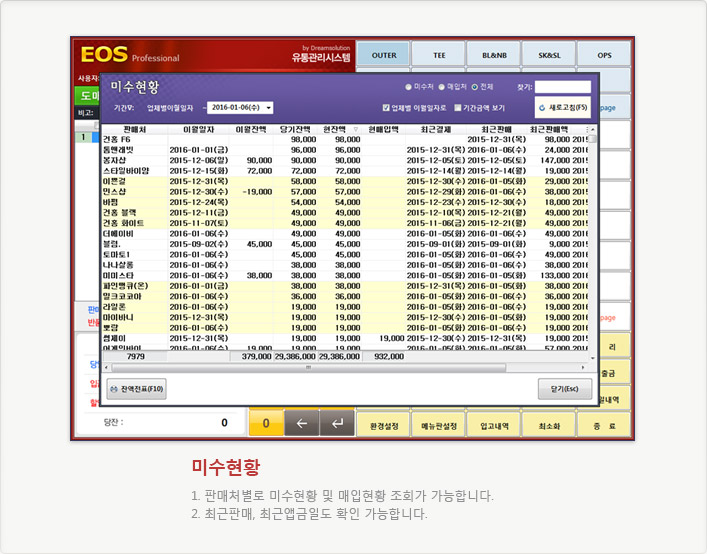707x554 pixels.
Task: Sort by 이월잔액 column header
Action: (251, 130)
